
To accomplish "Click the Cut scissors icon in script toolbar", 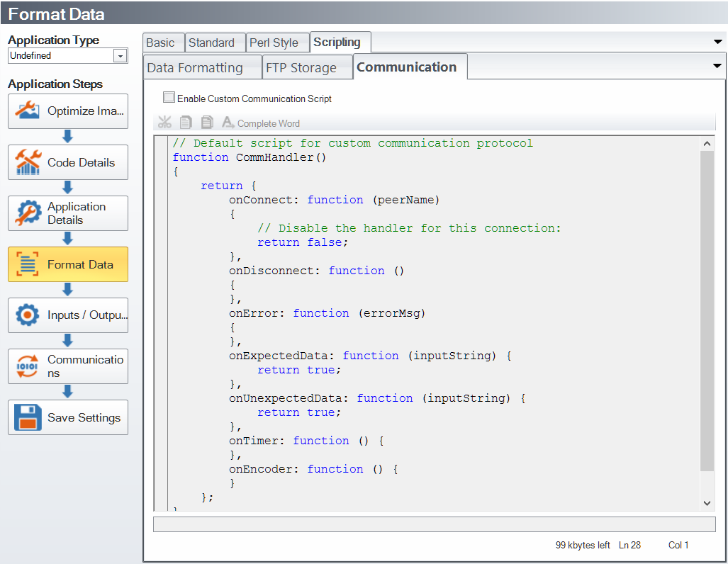I will [164, 123].
